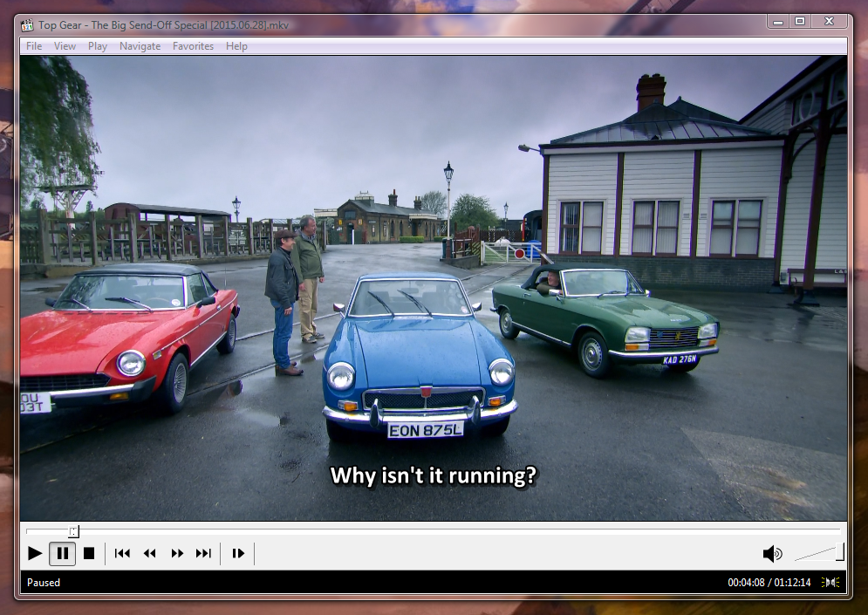The image size is (868, 615).
Task: Open the File menu
Action: tap(34, 46)
